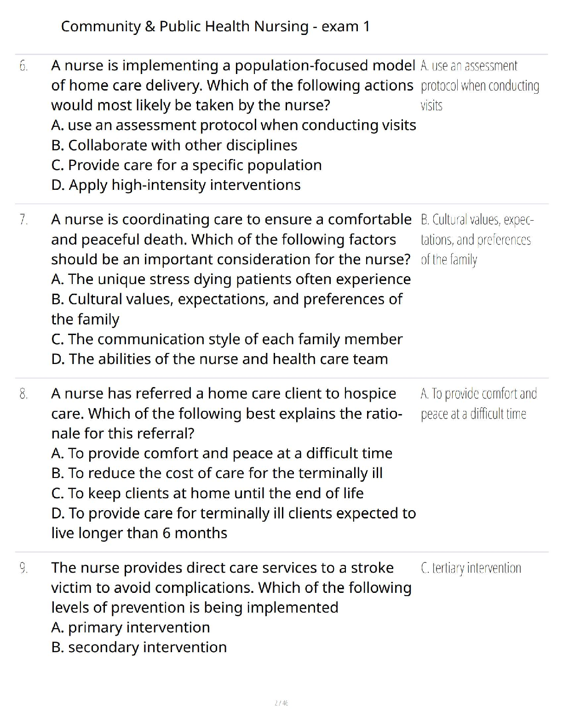Click the document title 'Community & Public Health Nursing - exam 1'
The height and width of the screenshot is (728, 563).
(215, 27)
